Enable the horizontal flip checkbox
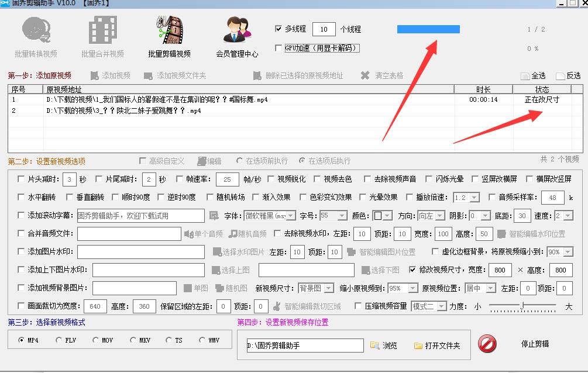This screenshot has width=588, height=373. (21, 197)
